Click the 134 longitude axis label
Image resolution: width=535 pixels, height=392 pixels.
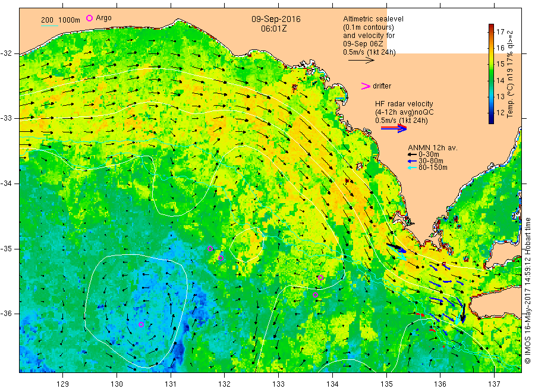pos(332,384)
